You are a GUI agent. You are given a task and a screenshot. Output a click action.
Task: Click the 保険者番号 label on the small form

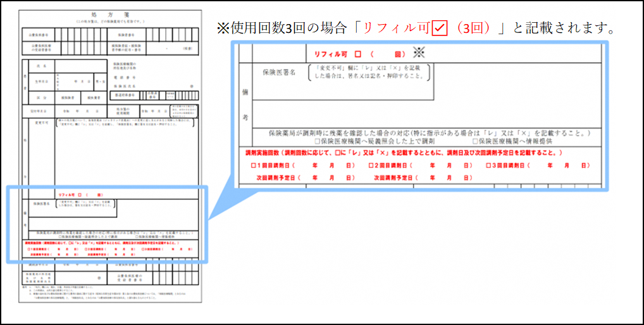126,35
